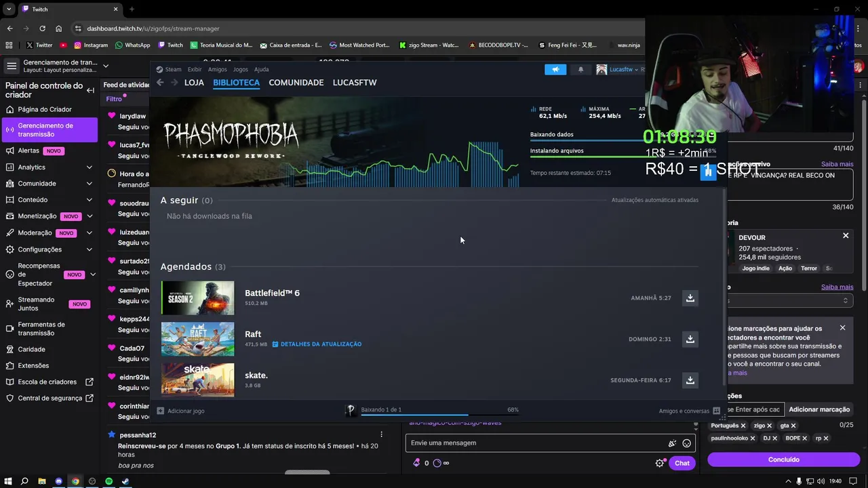The image size is (868, 488).
Task: Open Steam from the Windows taskbar
Action: coord(125,481)
